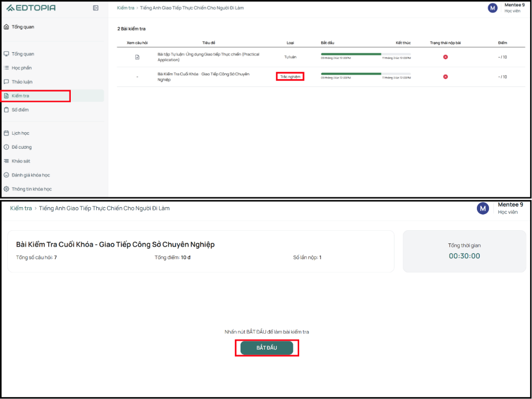Open the Mentee 9 avatar in top panel

coord(492,8)
